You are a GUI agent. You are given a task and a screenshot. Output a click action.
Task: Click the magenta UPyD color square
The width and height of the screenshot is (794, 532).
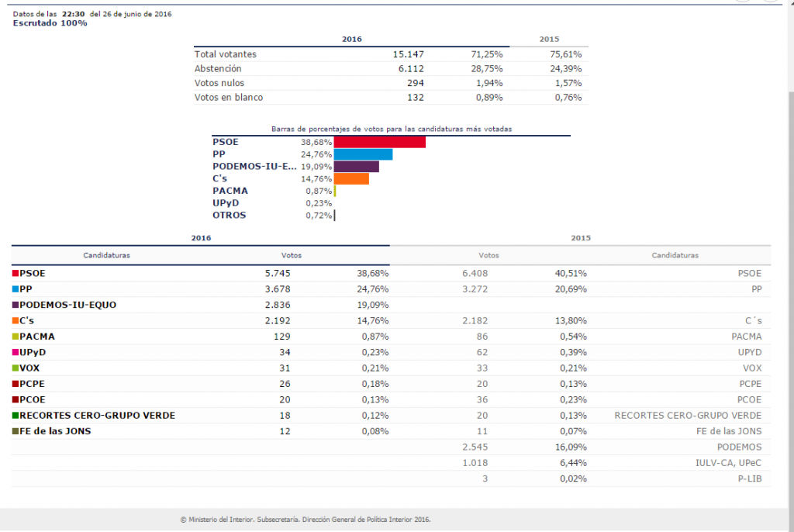pos(16,352)
